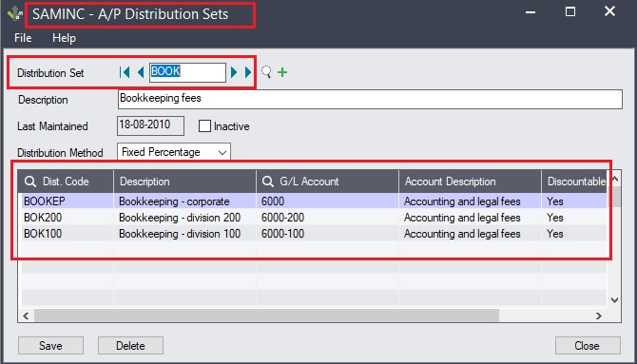Open the Help menu
637x364 pixels.
point(65,38)
